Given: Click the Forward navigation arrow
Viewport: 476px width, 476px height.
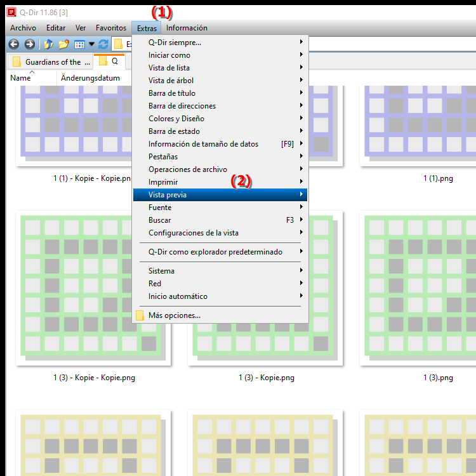Looking at the screenshot, I should [x=29, y=44].
